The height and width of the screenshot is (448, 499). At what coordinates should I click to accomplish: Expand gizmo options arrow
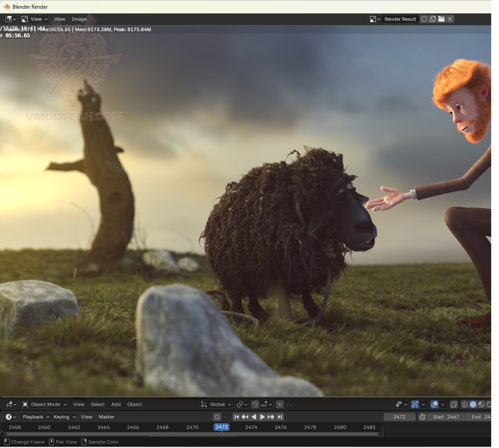pos(423,404)
